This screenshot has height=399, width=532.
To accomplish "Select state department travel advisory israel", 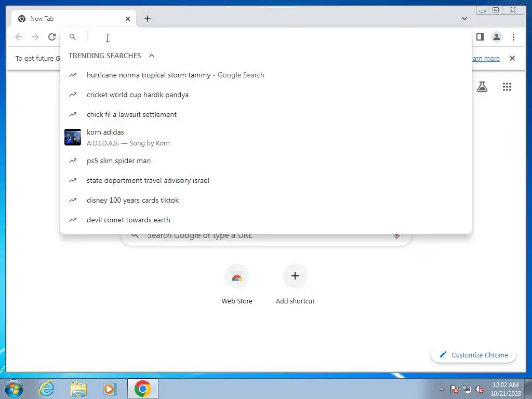I will (266, 180).
